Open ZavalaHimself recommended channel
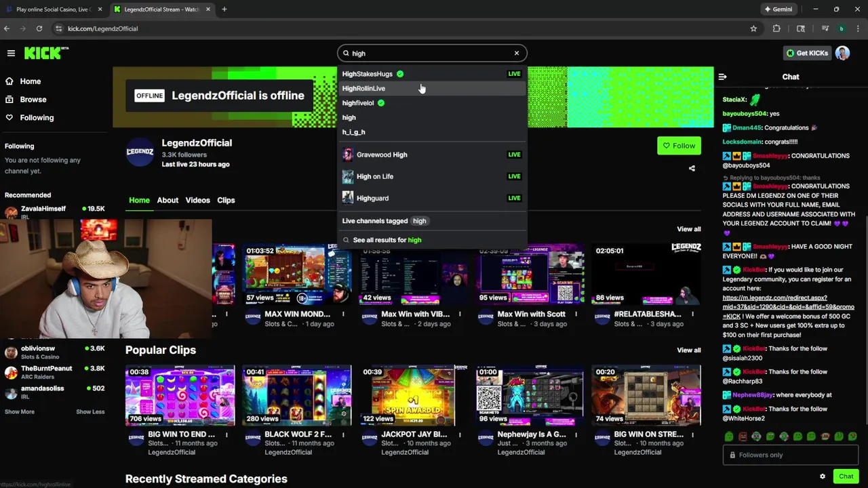This screenshot has height=488, width=868. click(54, 211)
